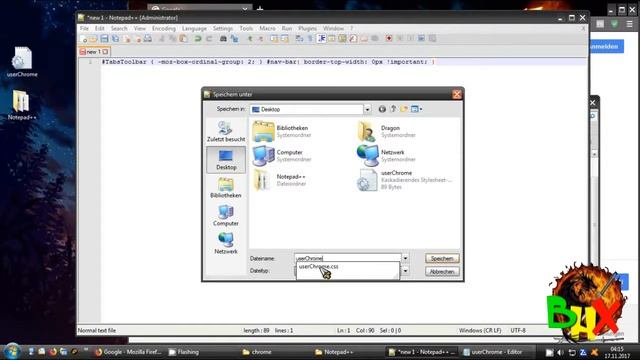The height and width of the screenshot is (360, 640).
Task: Toggle the Document Map icon
Action: point(342,39)
